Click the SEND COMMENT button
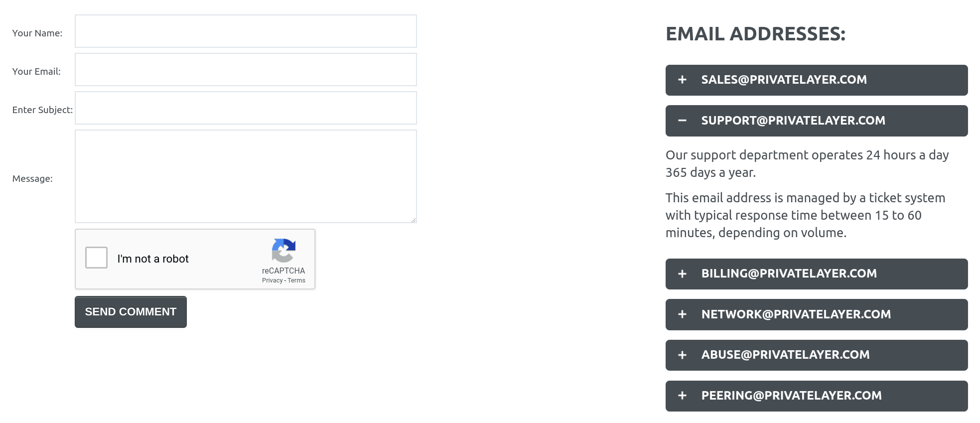980x423 pixels. (131, 312)
